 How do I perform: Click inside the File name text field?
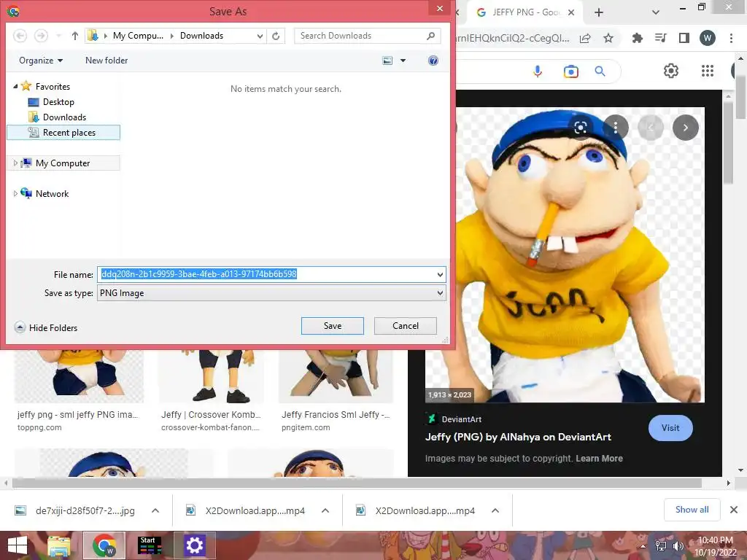pyautogui.click(x=266, y=274)
